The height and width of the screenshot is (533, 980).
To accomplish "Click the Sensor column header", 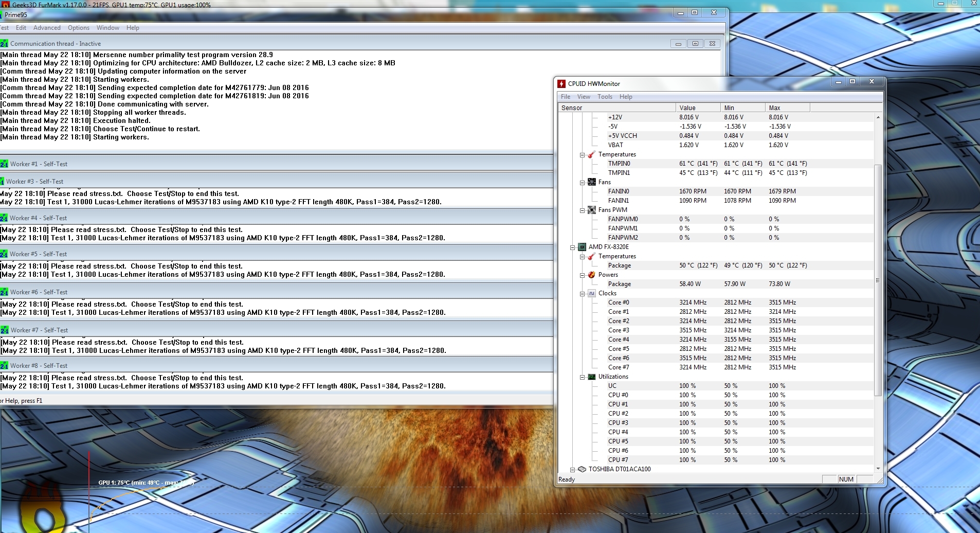I will (x=617, y=108).
